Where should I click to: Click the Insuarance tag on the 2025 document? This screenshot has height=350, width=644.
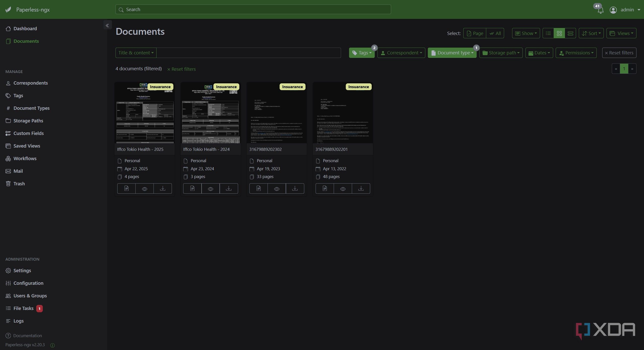pyautogui.click(x=160, y=87)
